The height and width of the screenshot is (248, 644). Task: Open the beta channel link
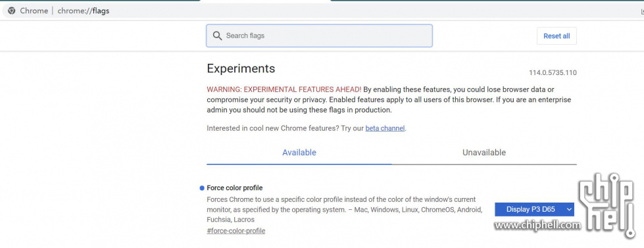click(385, 128)
